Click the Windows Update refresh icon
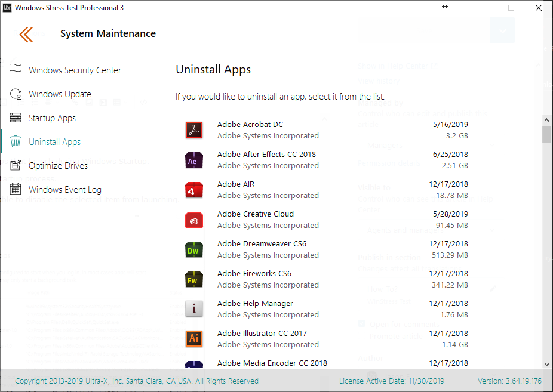 point(16,94)
